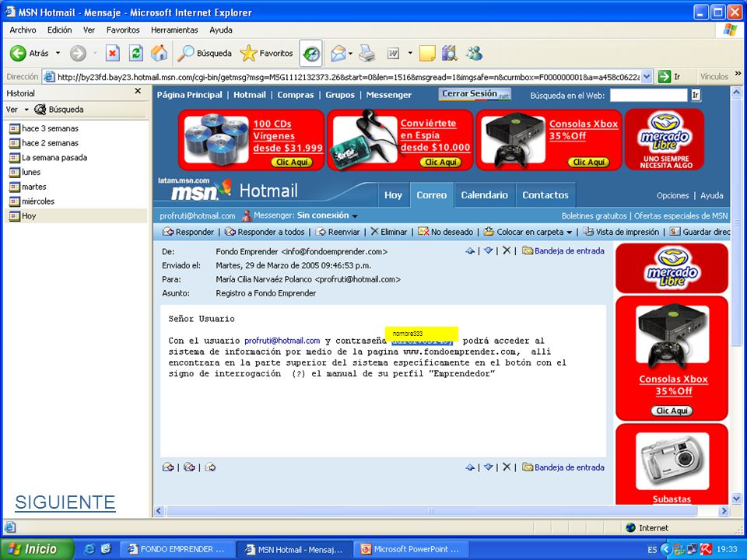
Task: Open the Messenger people toolbar icon
Action: tap(475, 54)
